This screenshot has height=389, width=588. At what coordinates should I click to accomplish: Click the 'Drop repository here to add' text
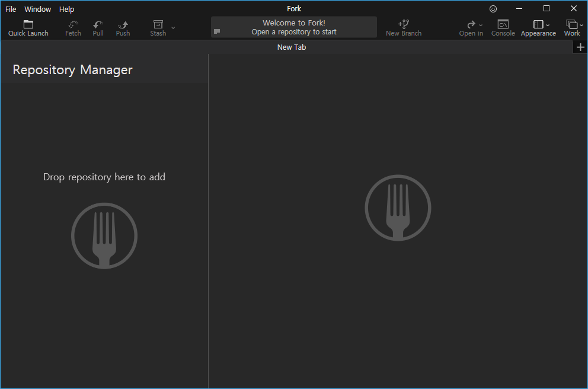pyautogui.click(x=104, y=177)
